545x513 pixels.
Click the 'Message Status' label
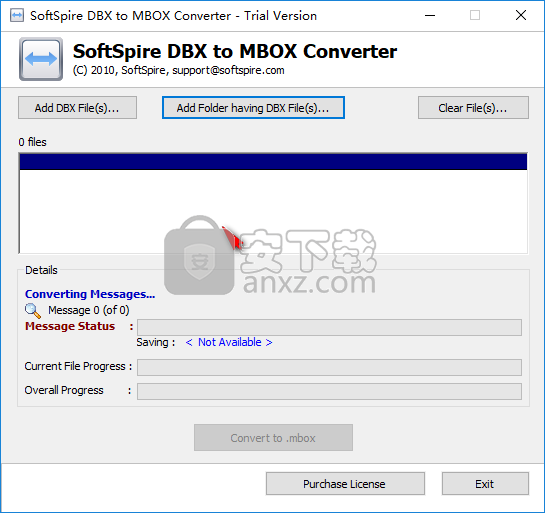(70, 326)
